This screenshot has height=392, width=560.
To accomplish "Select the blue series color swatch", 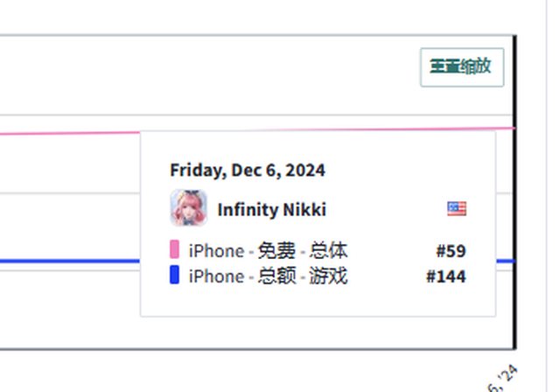I will [174, 276].
